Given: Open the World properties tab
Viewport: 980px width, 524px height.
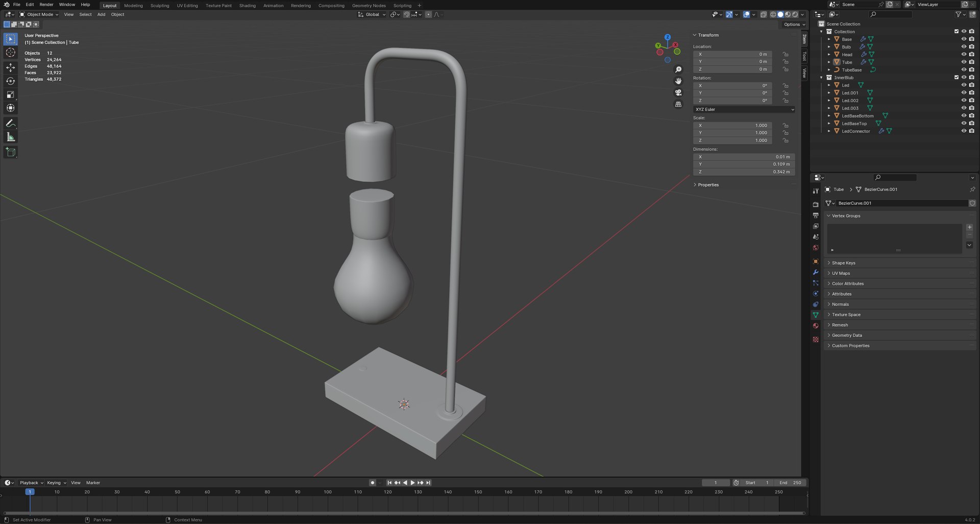Looking at the screenshot, I should 816,248.
